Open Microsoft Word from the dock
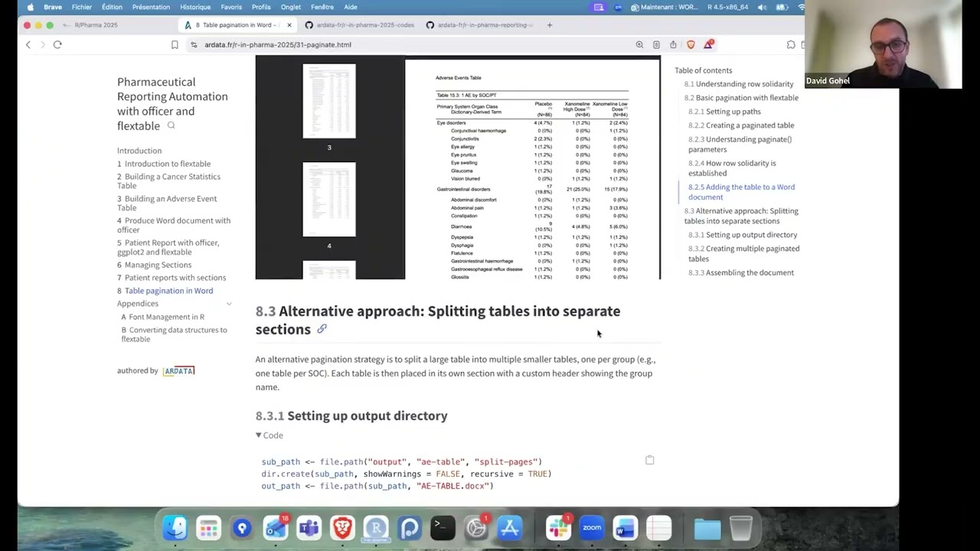980x551 pixels. click(625, 528)
